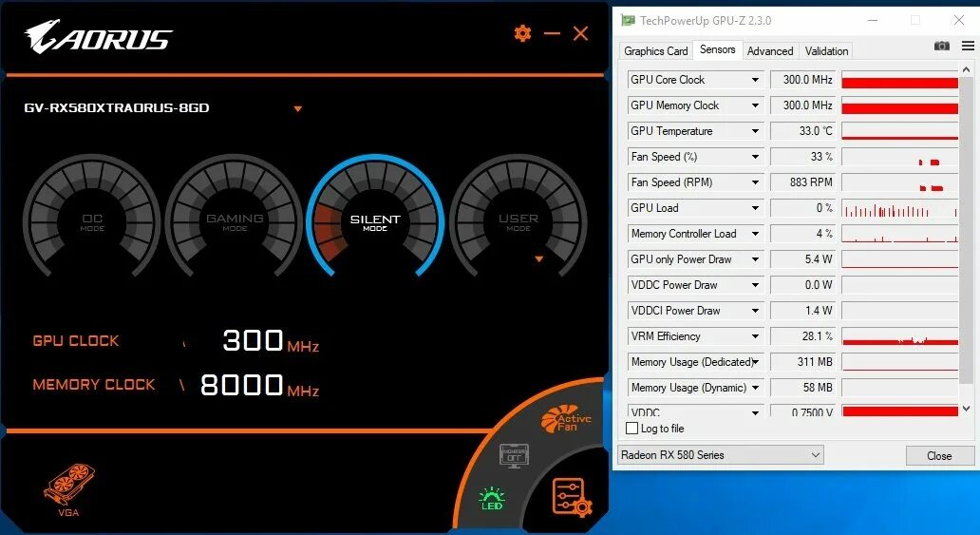
Task: Click the VRM Efficiency history graph
Action: pyautogui.click(x=900, y=336)
